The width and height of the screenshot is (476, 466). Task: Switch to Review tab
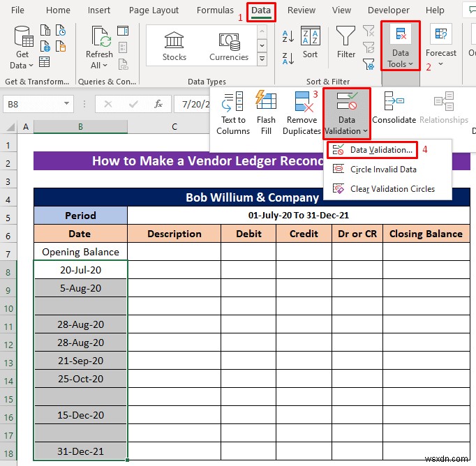point(301,10)
